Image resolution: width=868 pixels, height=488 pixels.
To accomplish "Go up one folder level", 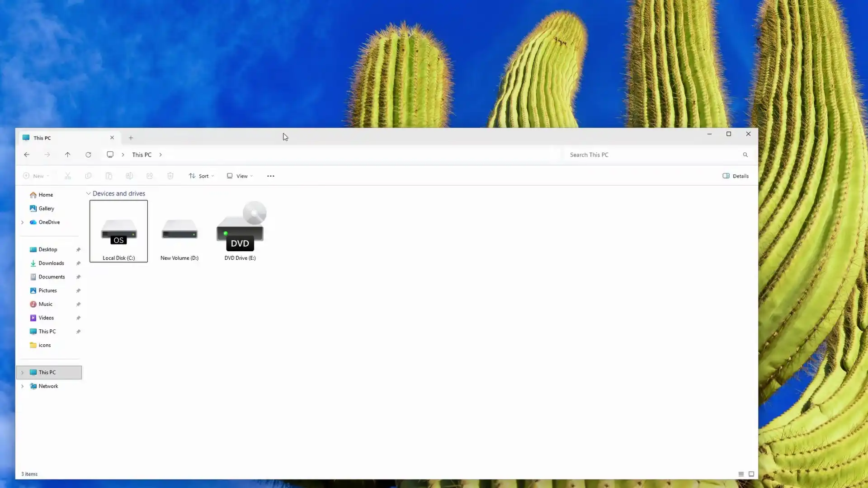I will click(x=68, y=155).
